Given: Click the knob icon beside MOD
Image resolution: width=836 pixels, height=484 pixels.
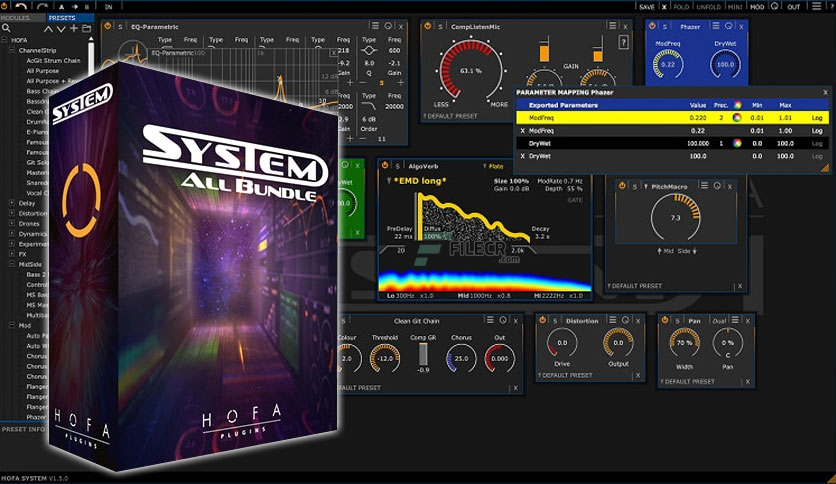Looking at the screenshot, I should click(x=775, y=6).
